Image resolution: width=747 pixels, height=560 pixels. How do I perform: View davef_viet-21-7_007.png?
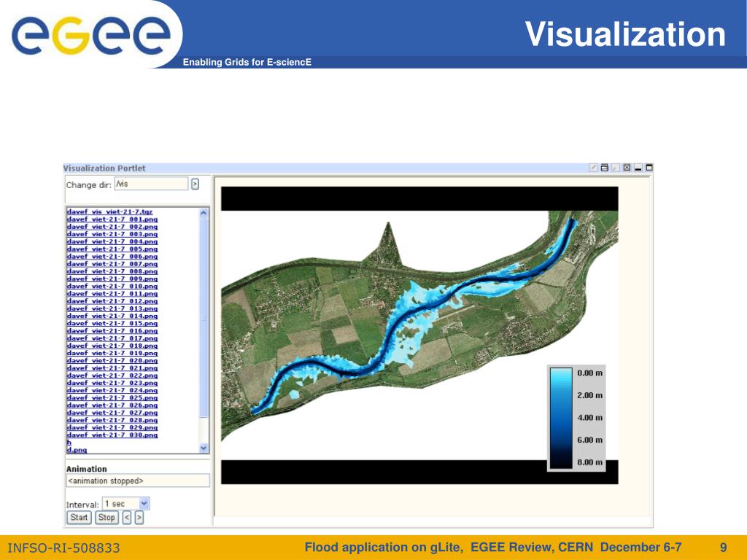pos(112,264)
